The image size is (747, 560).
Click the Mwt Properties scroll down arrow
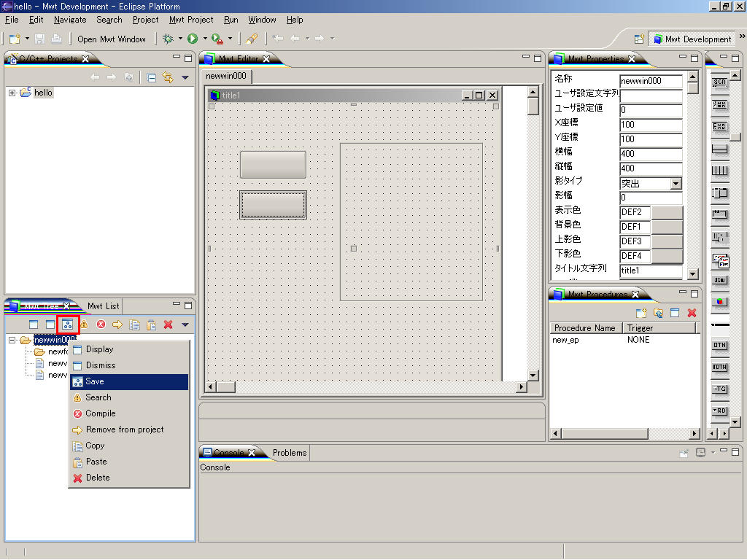click(x=693, y=274)
